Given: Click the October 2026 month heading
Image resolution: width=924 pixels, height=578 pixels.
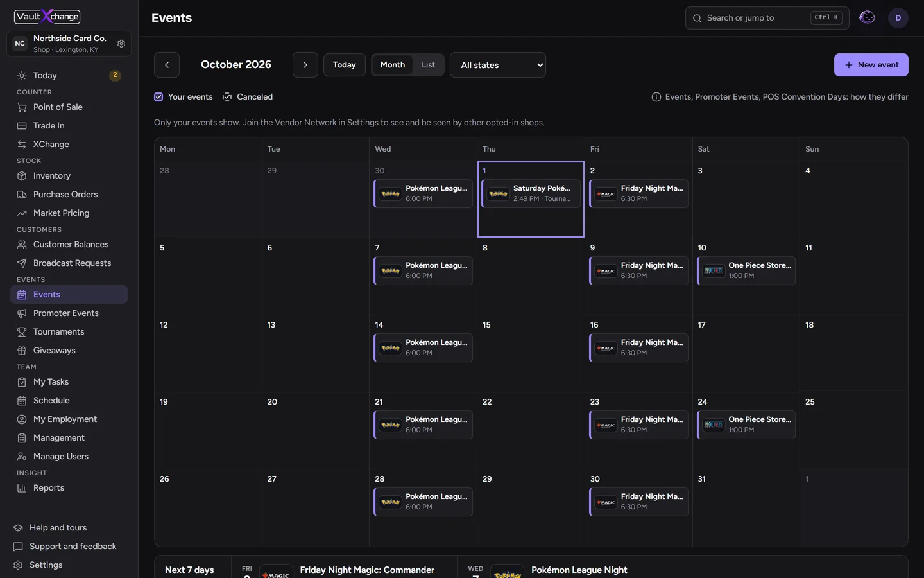Looking at the screenshot, I should point(236,64).
